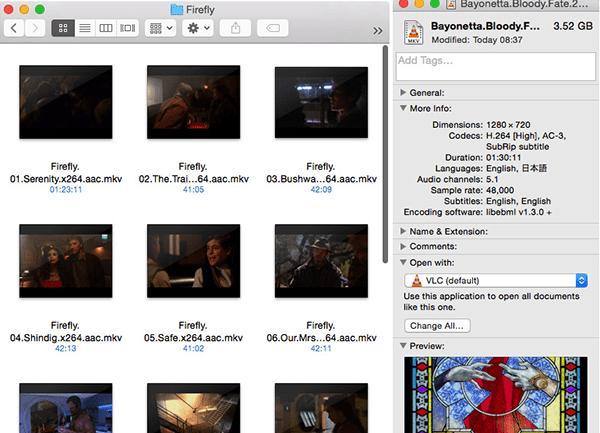600x433 pixels.
Task: Collapse the Open with section
Action: tap(403, 262)
